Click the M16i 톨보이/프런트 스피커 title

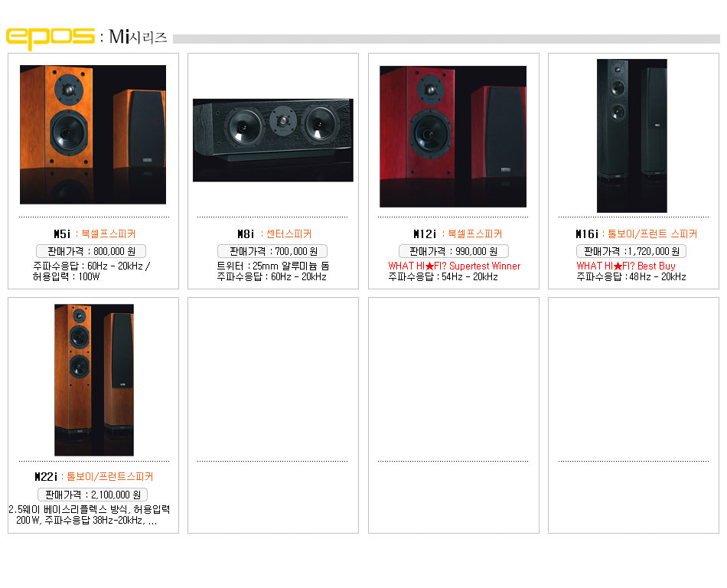pos(636,234)
